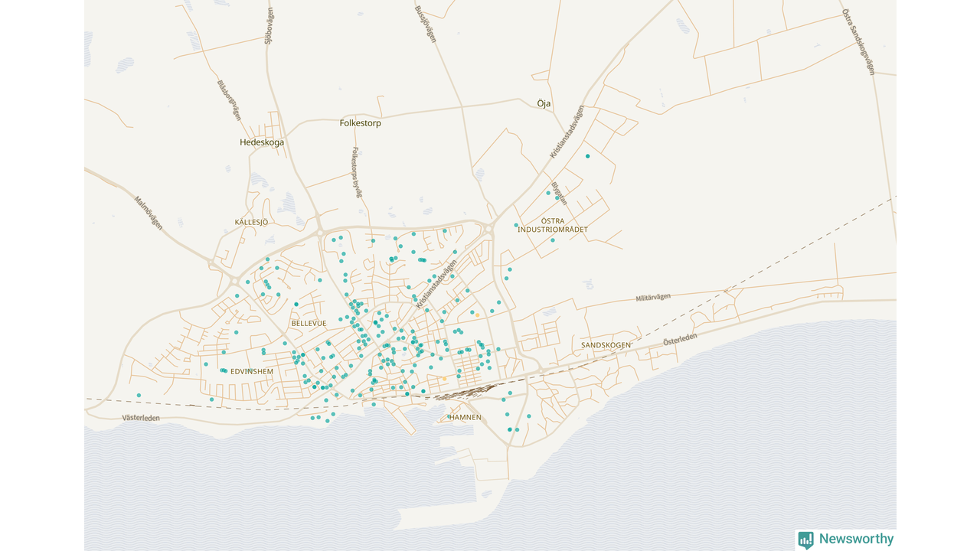The height and width of the screenshot is (551, 980).
Task: Click the Hedeskoga place label
Action: coord(262,142)
